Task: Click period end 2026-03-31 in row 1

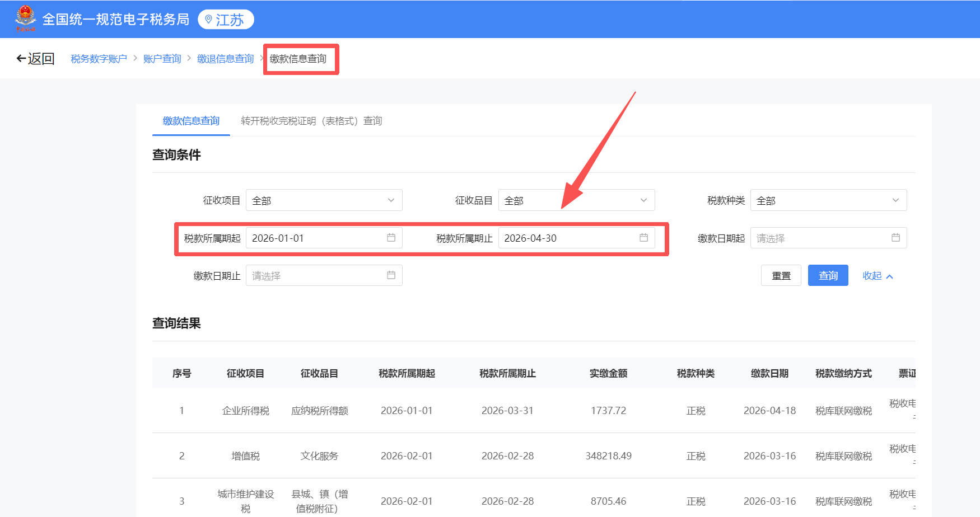Action: 507,411
